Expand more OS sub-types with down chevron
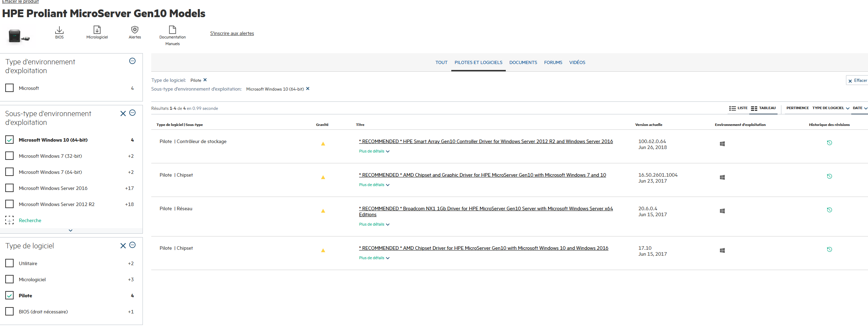The image size is (868, 326). [71, 231]
